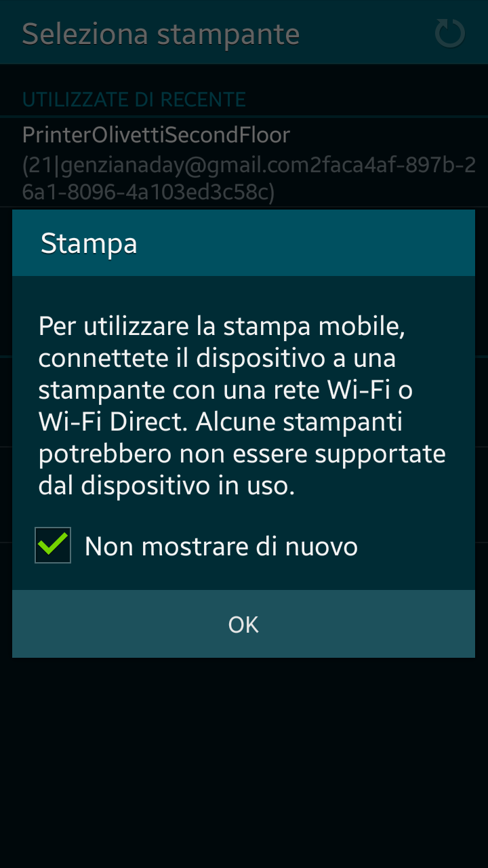Refresh the printer list with circular arrow icon
Image resolution: width=488 pixels, height=868 pixels.
pyautogui.click(x=449, y=34)
